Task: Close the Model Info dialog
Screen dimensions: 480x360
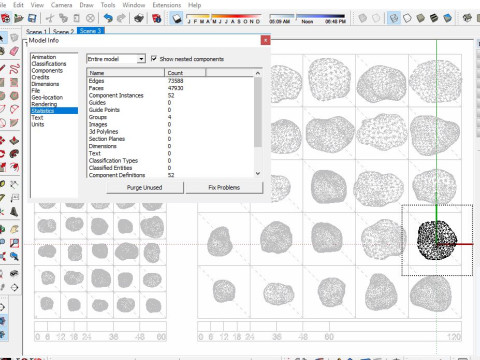Action: (x=265, y=40)
